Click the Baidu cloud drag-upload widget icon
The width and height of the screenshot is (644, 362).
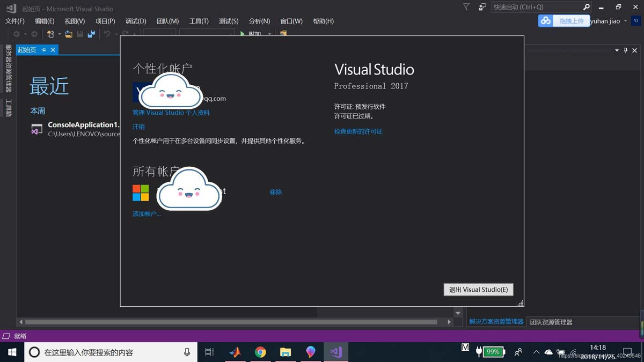(546, 21)
